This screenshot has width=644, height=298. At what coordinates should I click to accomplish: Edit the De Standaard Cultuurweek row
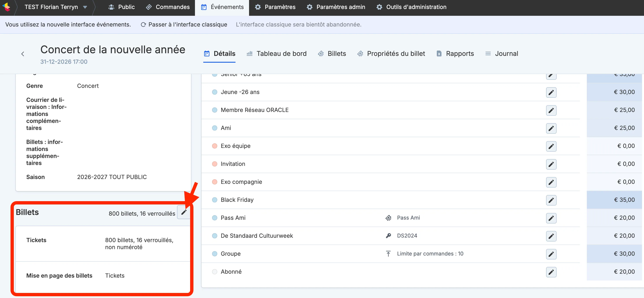click(x=551, y=236)
